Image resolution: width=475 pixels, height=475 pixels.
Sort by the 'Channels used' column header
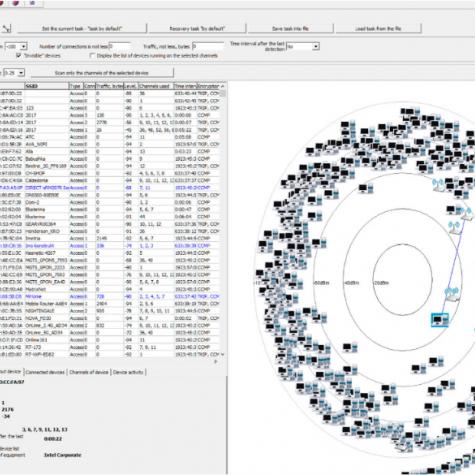(155, 86)
